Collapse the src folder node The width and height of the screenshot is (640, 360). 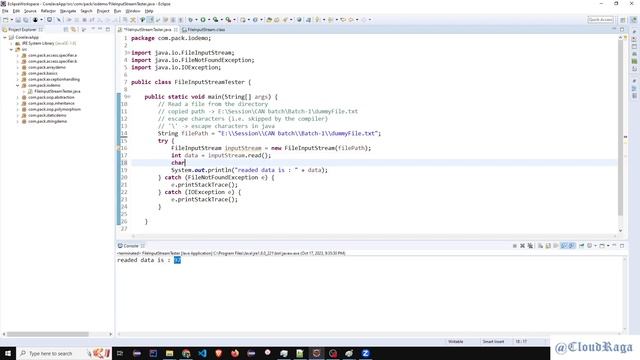coord(11,49)
